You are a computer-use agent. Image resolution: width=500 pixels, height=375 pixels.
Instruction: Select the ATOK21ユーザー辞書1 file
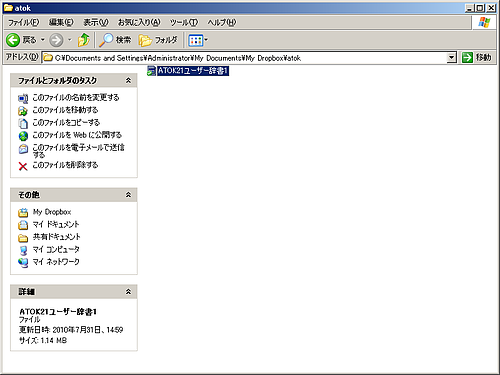[193, 71]
